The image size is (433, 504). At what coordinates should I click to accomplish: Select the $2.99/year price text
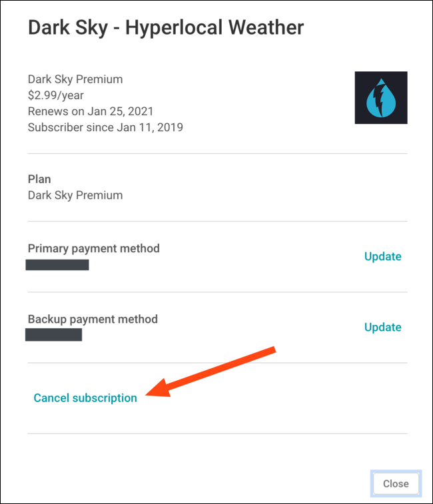pyautogui.click(x=56, y=95)
